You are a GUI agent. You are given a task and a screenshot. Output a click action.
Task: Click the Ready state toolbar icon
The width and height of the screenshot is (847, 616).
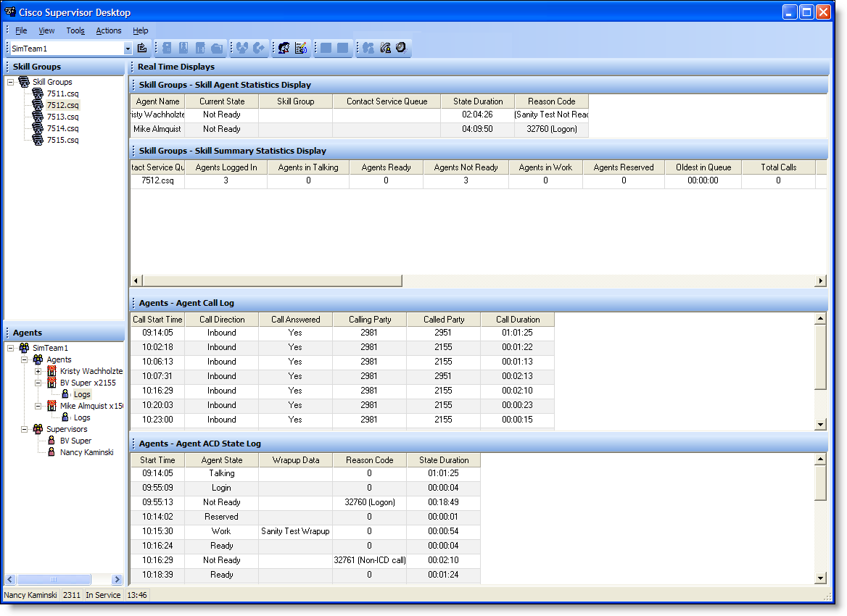183,48
